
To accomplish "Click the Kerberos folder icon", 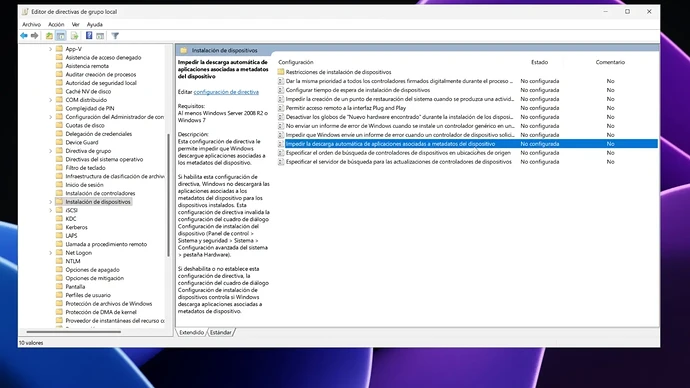I will pyautogui.click(x=59, y=227).
